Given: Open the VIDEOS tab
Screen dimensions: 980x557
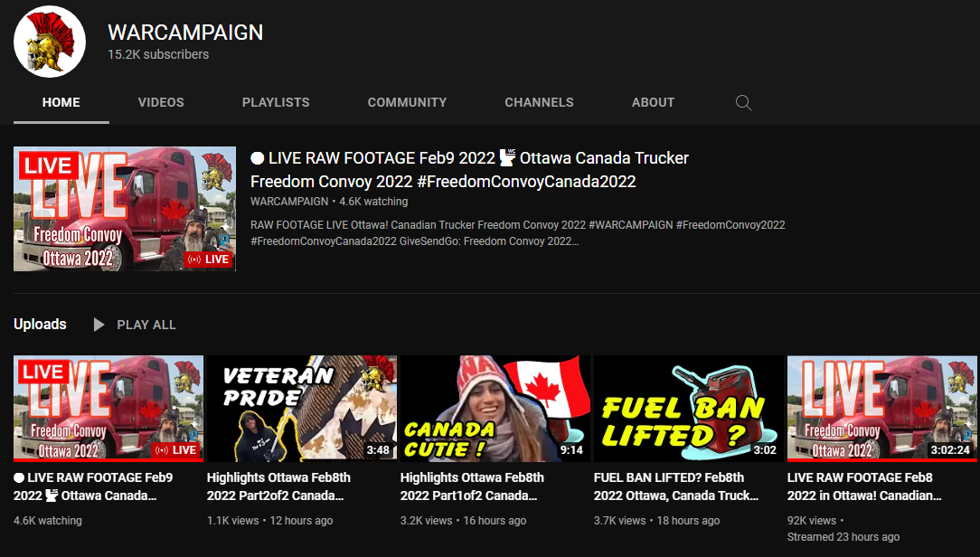Looking at the screenshot, I should tap(161, 102).
